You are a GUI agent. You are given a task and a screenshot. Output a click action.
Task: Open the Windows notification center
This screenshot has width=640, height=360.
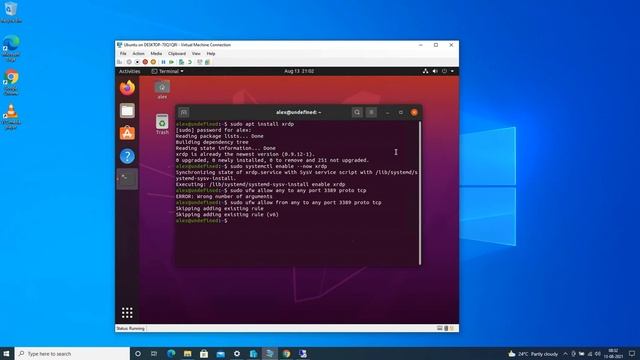coord(632,353)
